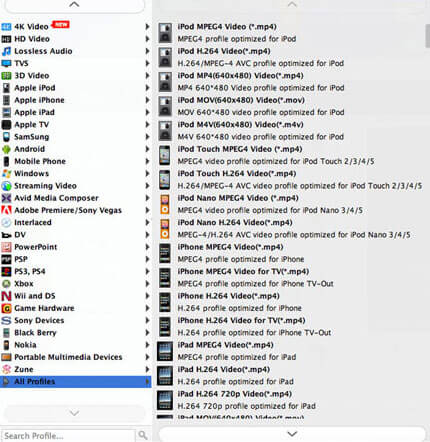Viewport: 430px width, 442px height.
Task: Select iPod MP4(640x480) Video(*.mp4) profile
Action: 290,82
